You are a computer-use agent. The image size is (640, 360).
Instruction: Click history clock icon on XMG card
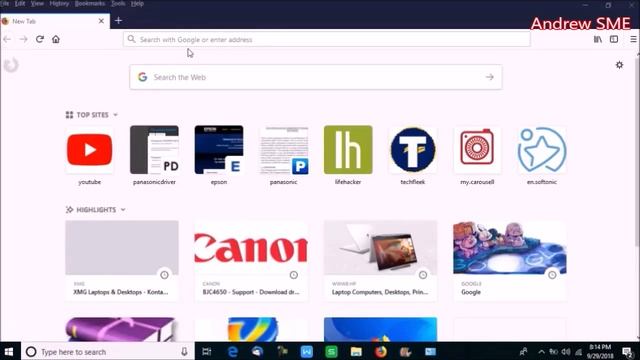coord(164,275)
